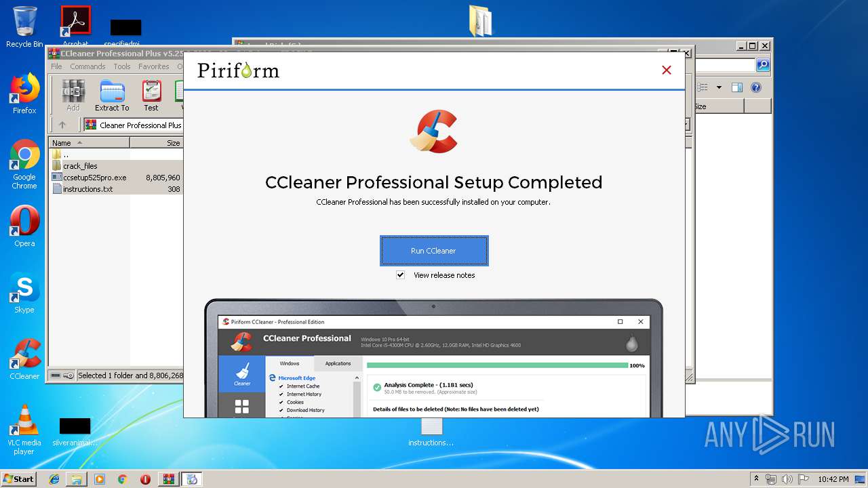Launch Skype from the desktop shortcut
868x488 pixels.
[x=24, y=293]
